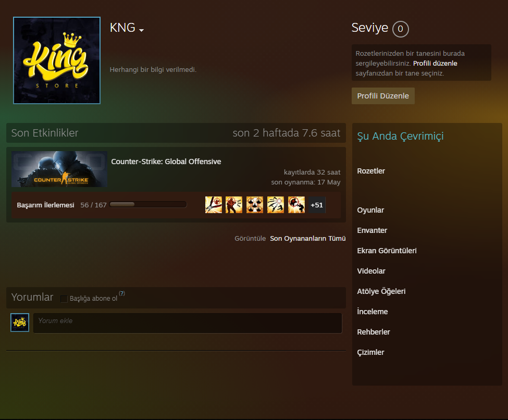
Task: Click the Görüntüle label
Action: (x=250, y=239)
